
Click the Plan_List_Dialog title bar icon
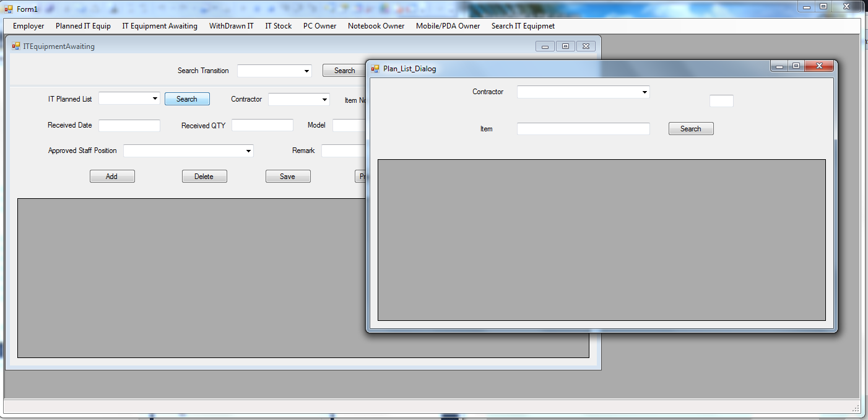pos(375,68)
